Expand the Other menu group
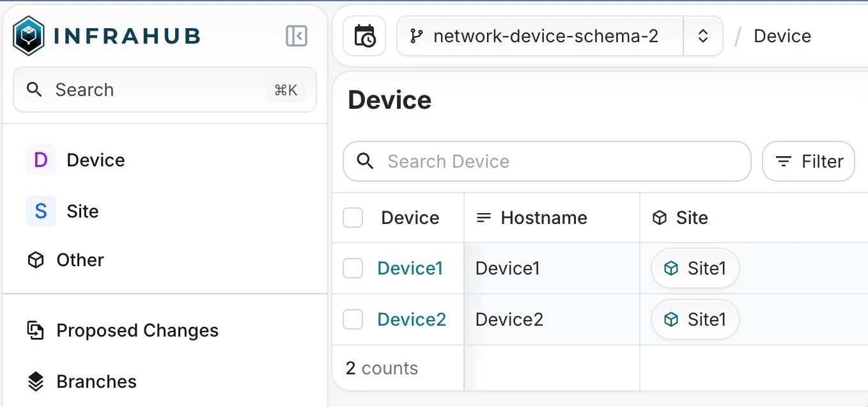The height and width of the screenshot is (407, 868). 165,260
